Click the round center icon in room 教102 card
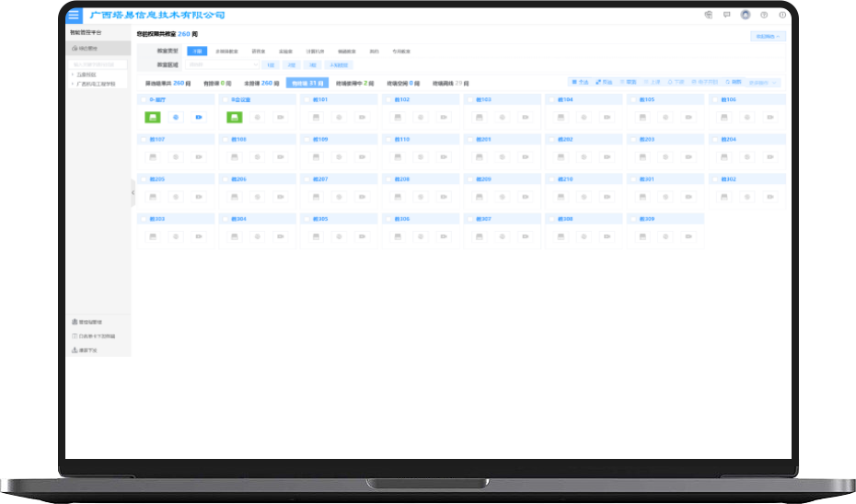Screen dimensions: 856x504 pyautogui.click(x=420, y=118)
